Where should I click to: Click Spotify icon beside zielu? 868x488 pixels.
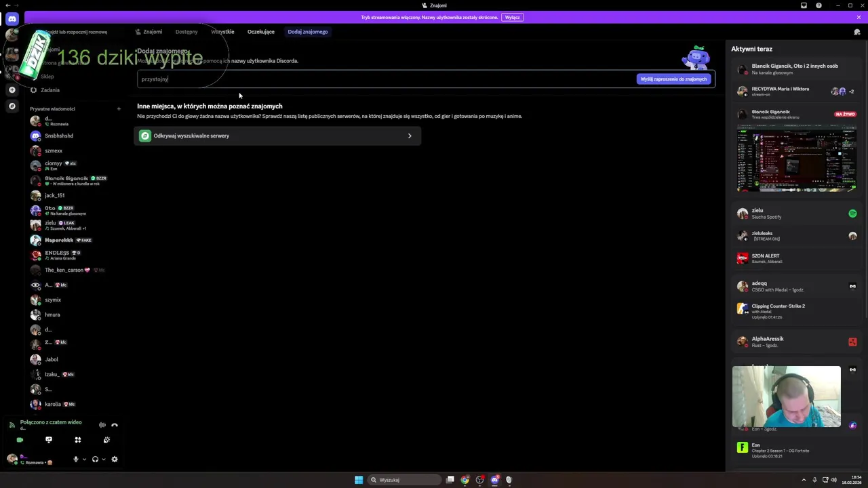[x=852, y=213]
